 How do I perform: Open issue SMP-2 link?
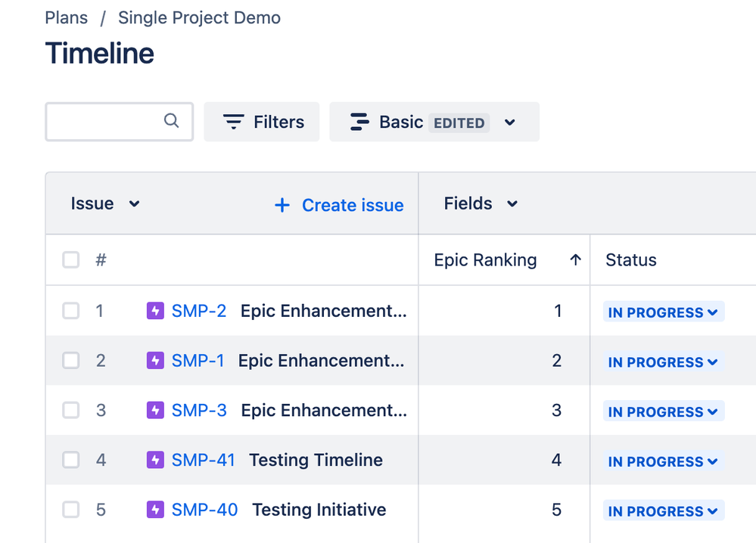198,311
